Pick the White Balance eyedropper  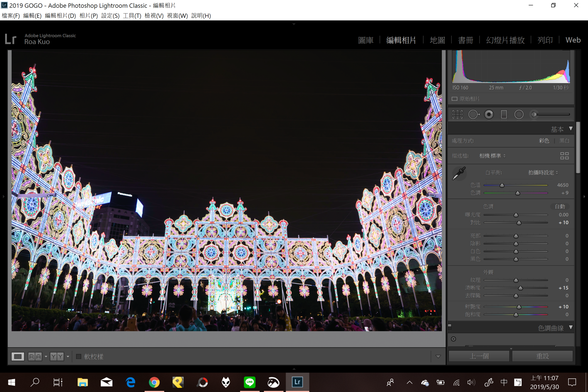coord(459,173)
